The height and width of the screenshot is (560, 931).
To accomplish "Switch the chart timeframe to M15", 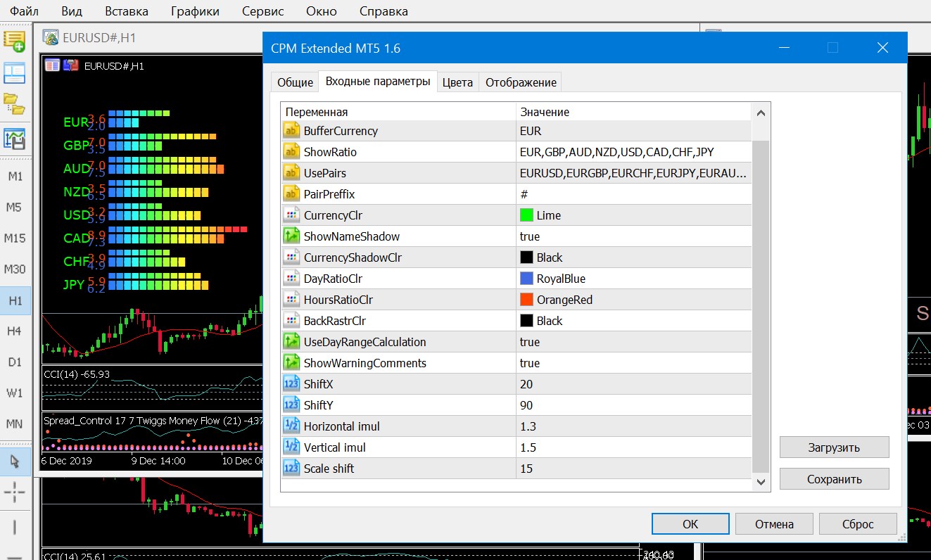I will (x=14, y=238).
